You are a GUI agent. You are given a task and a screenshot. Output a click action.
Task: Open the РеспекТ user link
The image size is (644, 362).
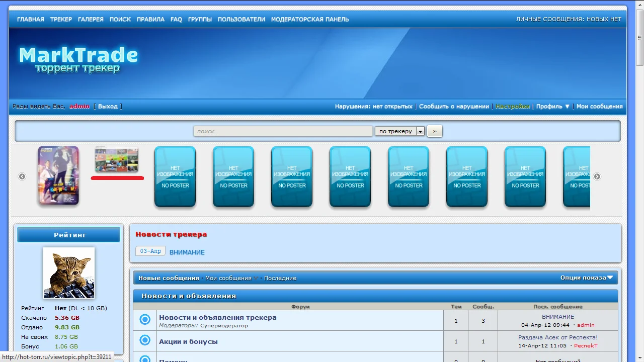point(586,346)
